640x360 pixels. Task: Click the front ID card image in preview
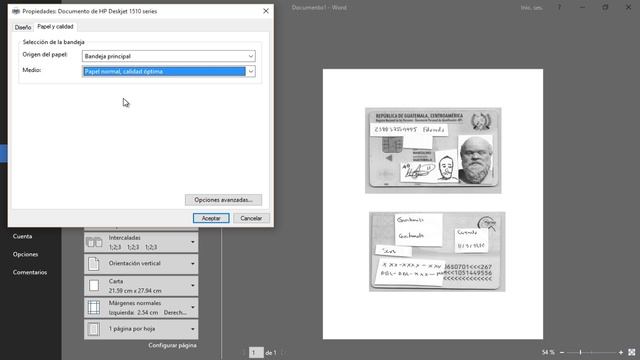point(433,150)
